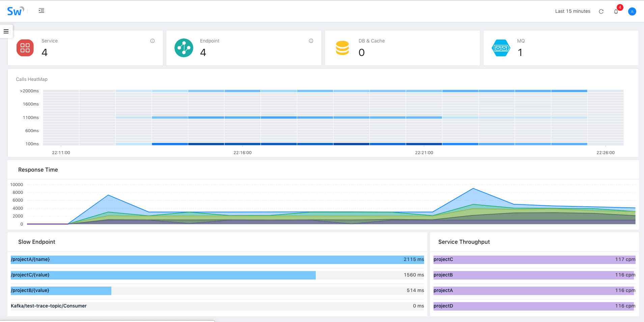Open the info dropdown on the Endpoint card

pyautogui.click(x=311, y=40)
